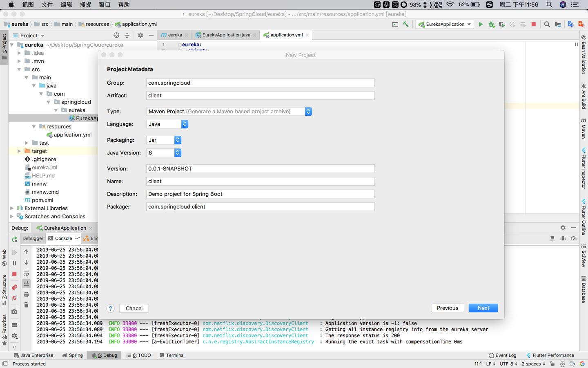Hide the Project panel with minus icon
Image resolution: width=588 pixels, height=368 pixels.
click(x=151, y=36)
